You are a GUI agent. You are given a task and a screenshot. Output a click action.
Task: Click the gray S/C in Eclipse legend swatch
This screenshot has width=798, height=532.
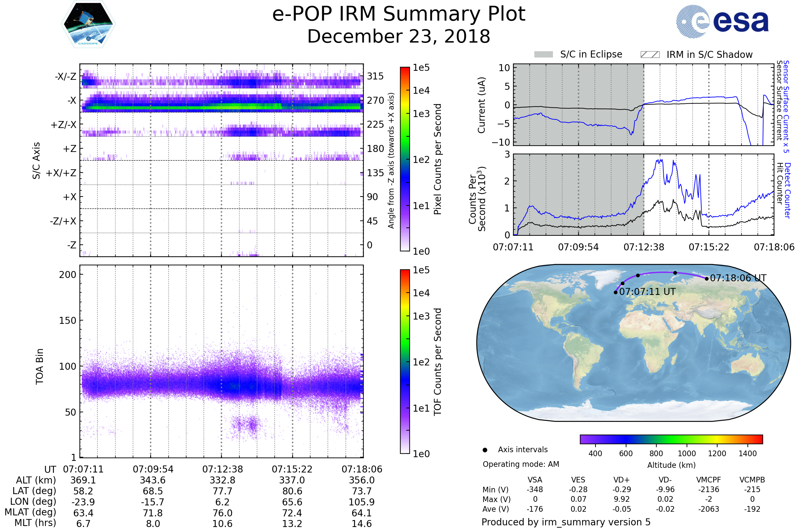click(543, 55)
